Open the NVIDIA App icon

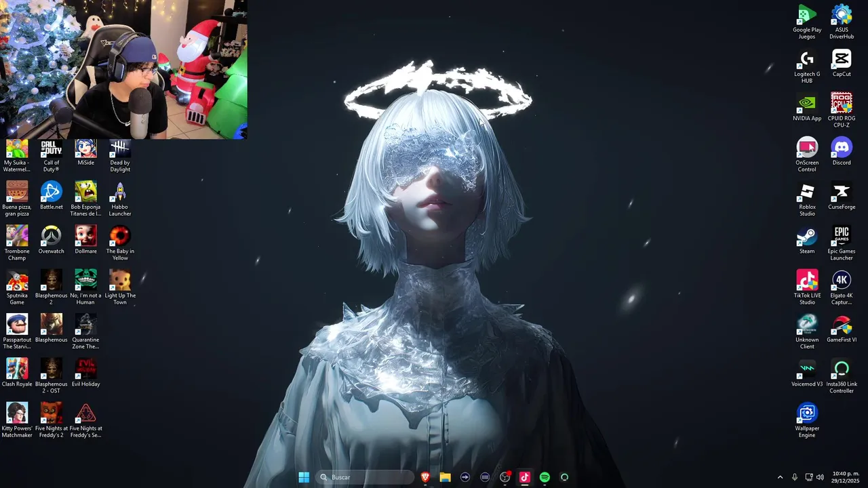pyautogui.click(x=807, y=108)
